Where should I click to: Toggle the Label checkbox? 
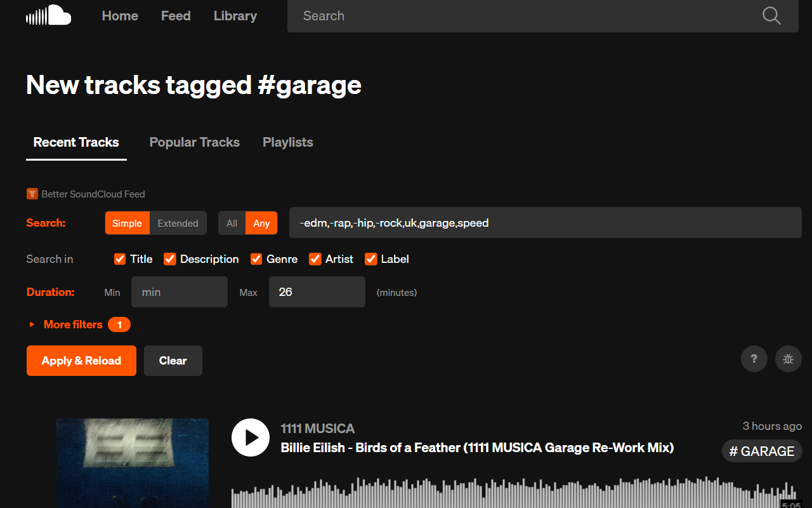tap(370, 259)
